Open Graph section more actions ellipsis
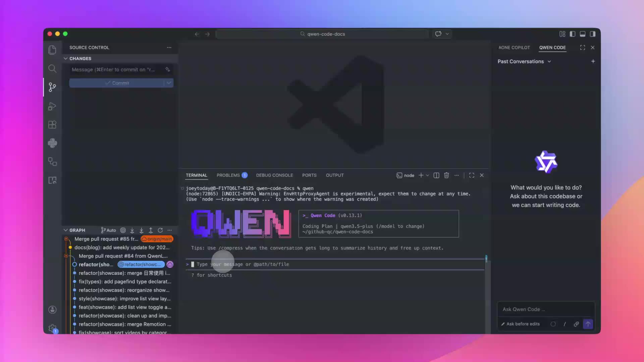 (170, 230)
